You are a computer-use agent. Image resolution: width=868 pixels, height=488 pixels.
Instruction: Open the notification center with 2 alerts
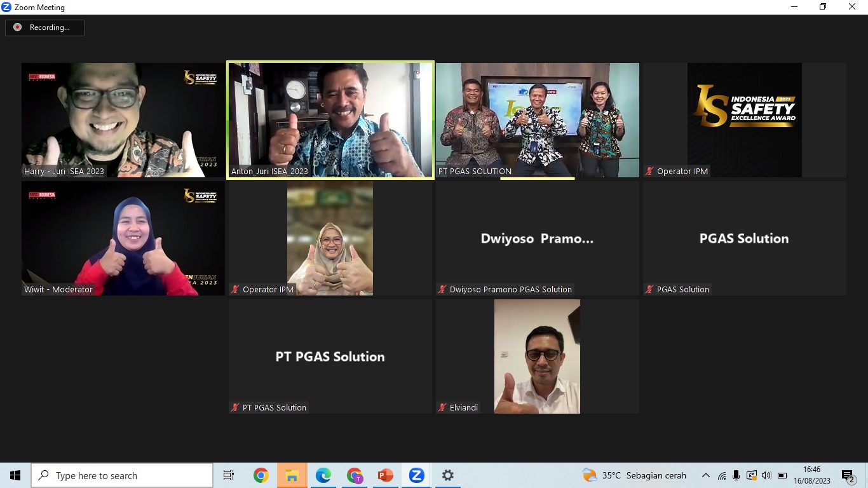(848, 476)
